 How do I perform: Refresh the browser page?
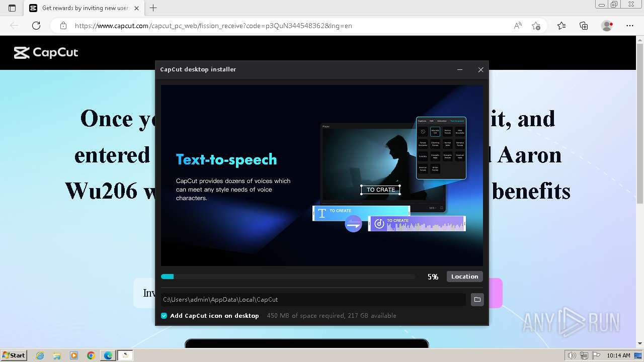[36, 26]
